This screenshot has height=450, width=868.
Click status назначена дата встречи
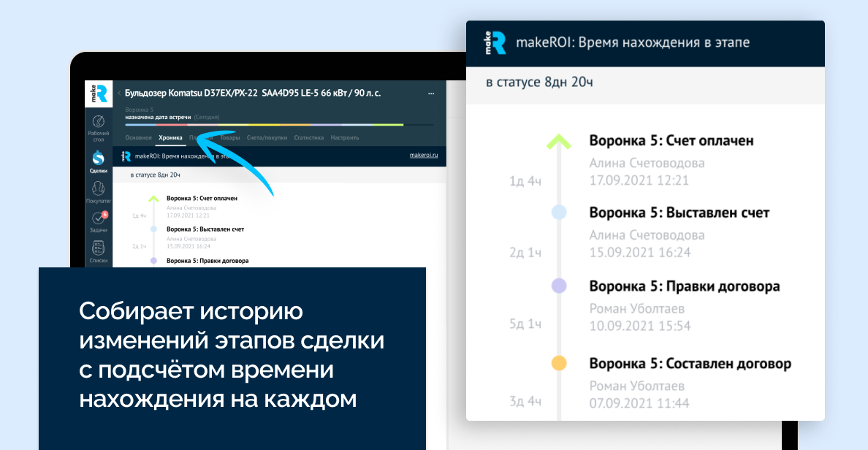[158, 118]
